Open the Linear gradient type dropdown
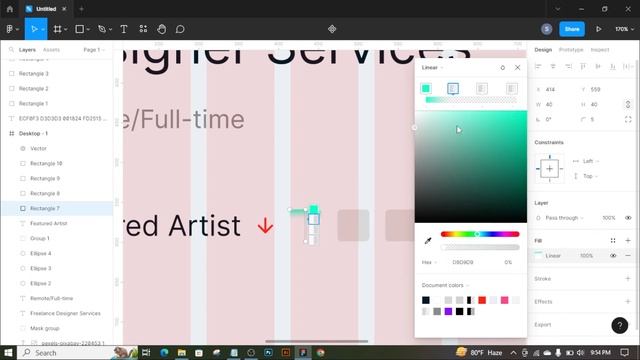 (x=432, y=68)
